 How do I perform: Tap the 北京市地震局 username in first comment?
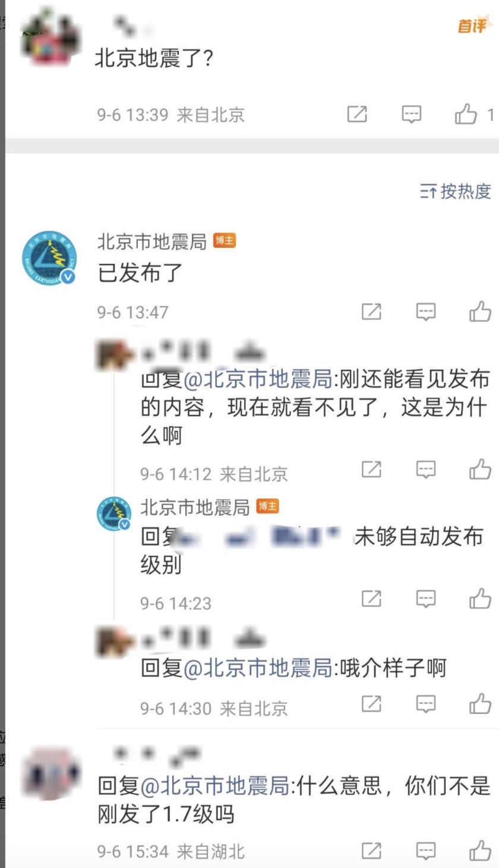coord(152,241)
